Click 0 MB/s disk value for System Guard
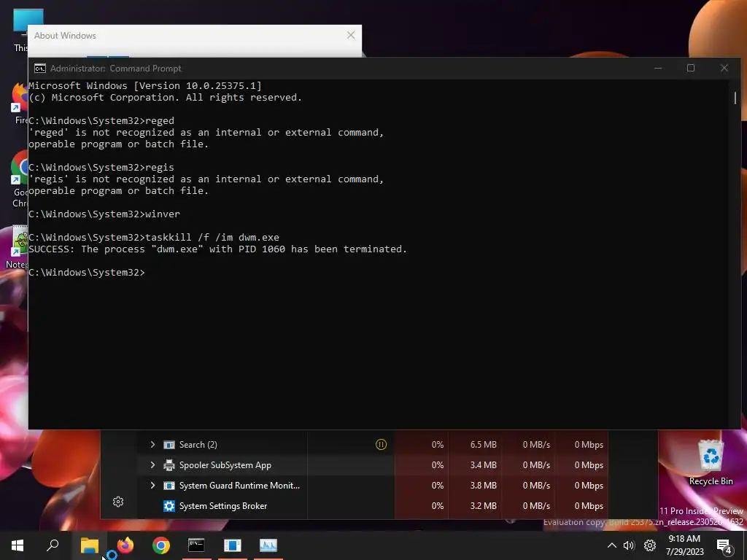747x560 pixels. coord(536,485)
